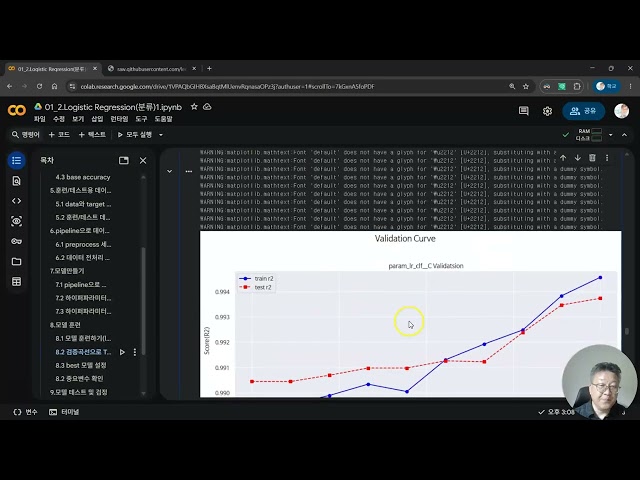Open the 수정 menu

tap(59, 119)
